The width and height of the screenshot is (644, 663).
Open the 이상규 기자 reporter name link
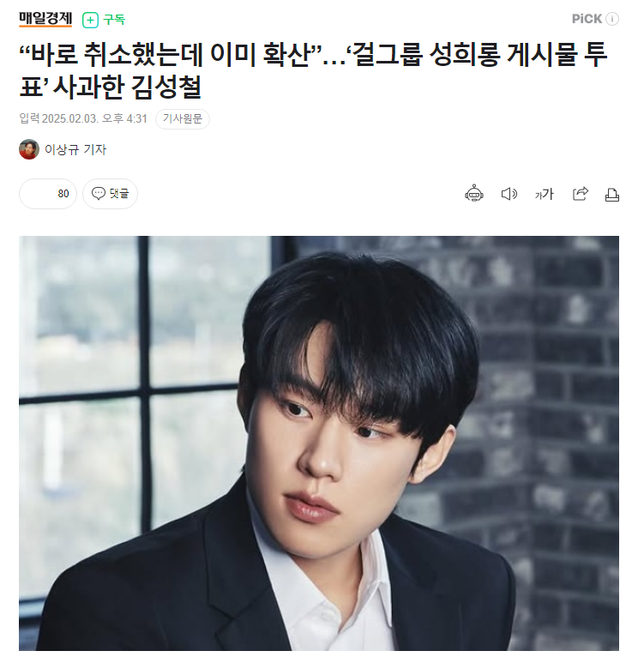pyautogui.click(x=75, y=150)
